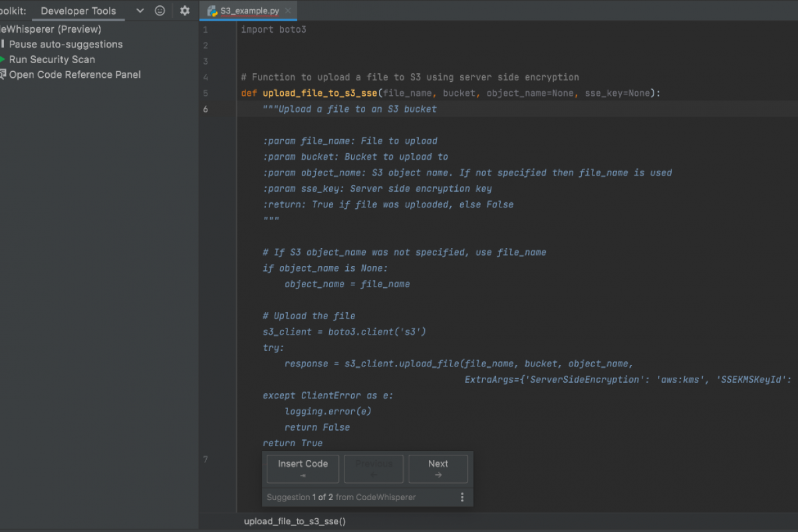Click the response = s3_client.upload_file line
This screenshot has width=798, height=532.
coord(459,364)
